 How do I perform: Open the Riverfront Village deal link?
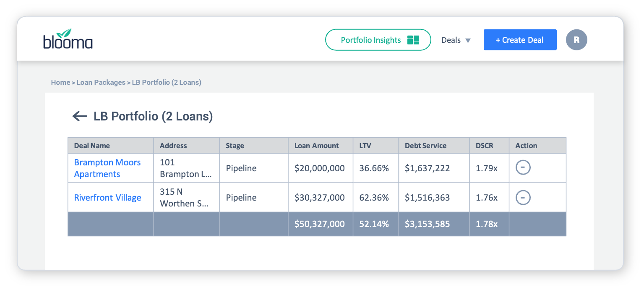[108, 197]
